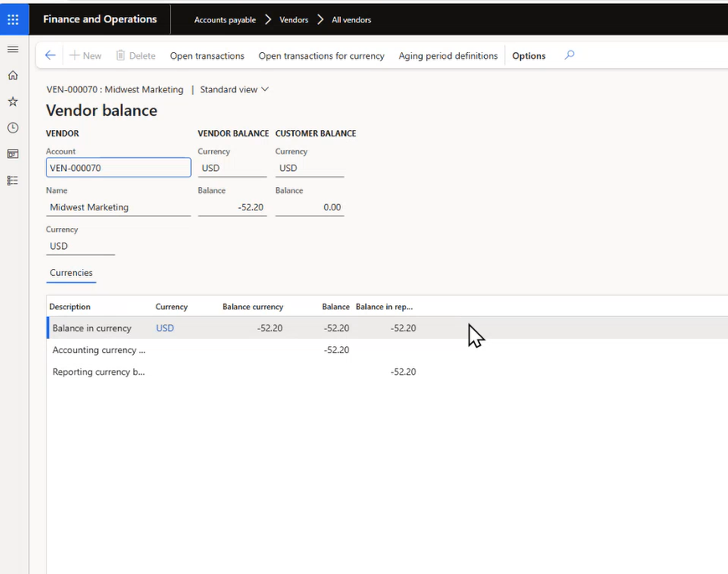
Task: Open Favorites star in sidebar
Action: pyautogui.click(x=13, y=102)
